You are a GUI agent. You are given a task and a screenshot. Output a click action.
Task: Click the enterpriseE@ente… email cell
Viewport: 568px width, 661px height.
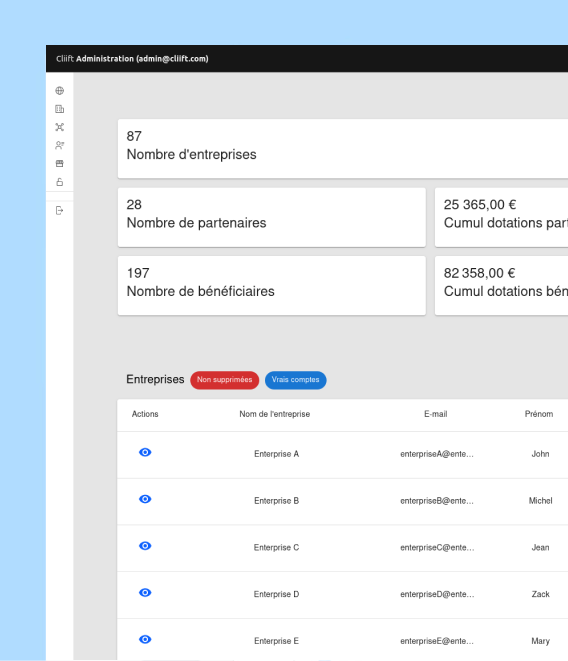point(437,641)
